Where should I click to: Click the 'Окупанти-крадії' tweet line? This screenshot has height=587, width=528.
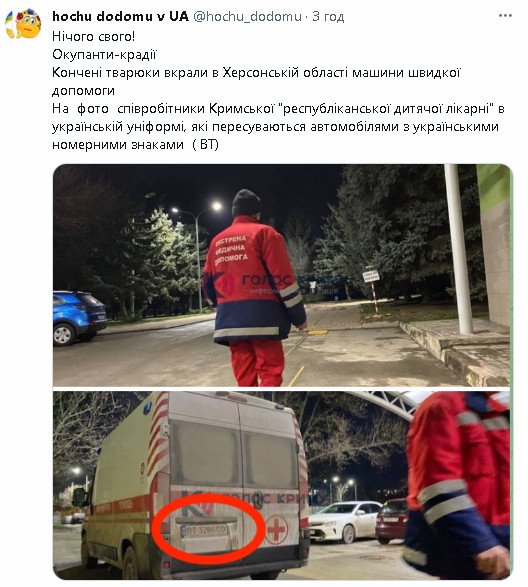click(104, 55)
